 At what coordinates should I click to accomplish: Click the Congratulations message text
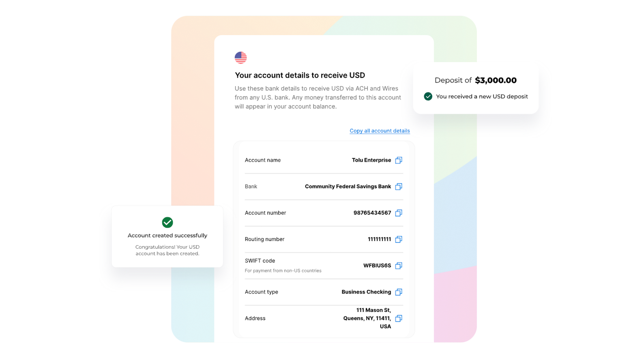[x=167, y=250]
